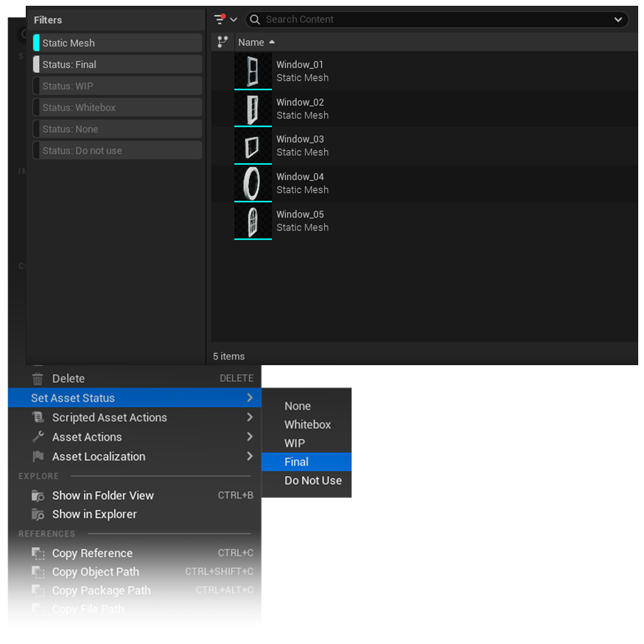Expand the Set Asset Status submenu
The width and height of the screenshot is (644, 644).
[x=134, y=398]
